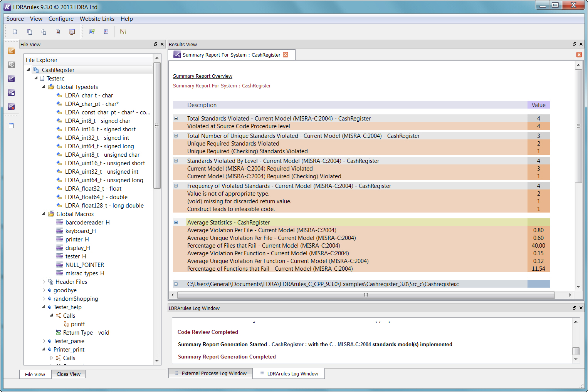The width and height of the screenshot is (588, 392).
Task: Float the File View panel
Action: (x=156, y=44)
